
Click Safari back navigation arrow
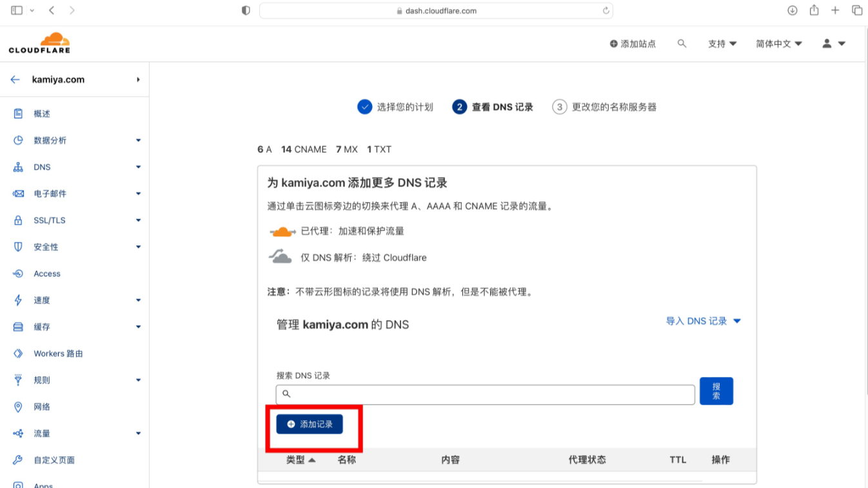coord(52,10)
